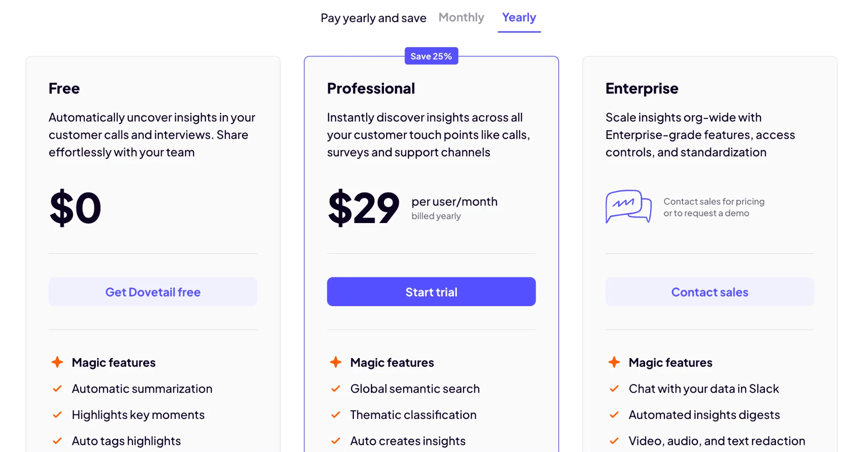Viewport: 868px width, 452px height.
Task: Click the Professional plan heading
Action: (371, 88)
